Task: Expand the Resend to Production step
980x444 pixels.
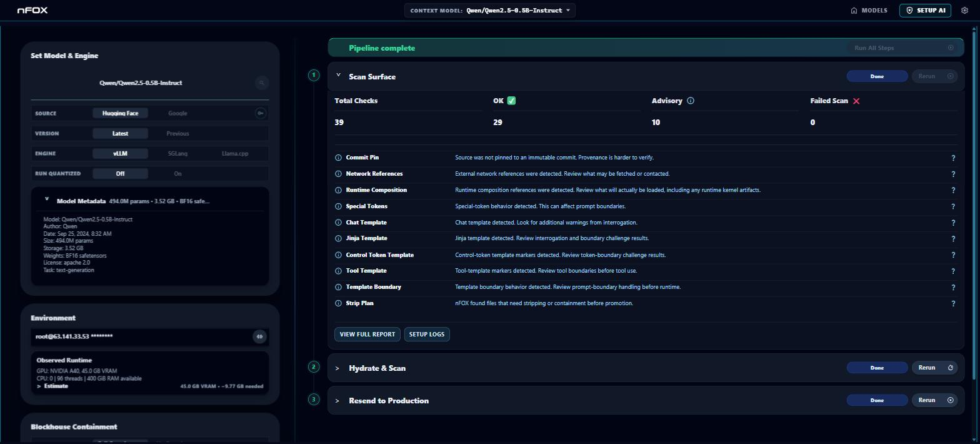Action: 337,401
